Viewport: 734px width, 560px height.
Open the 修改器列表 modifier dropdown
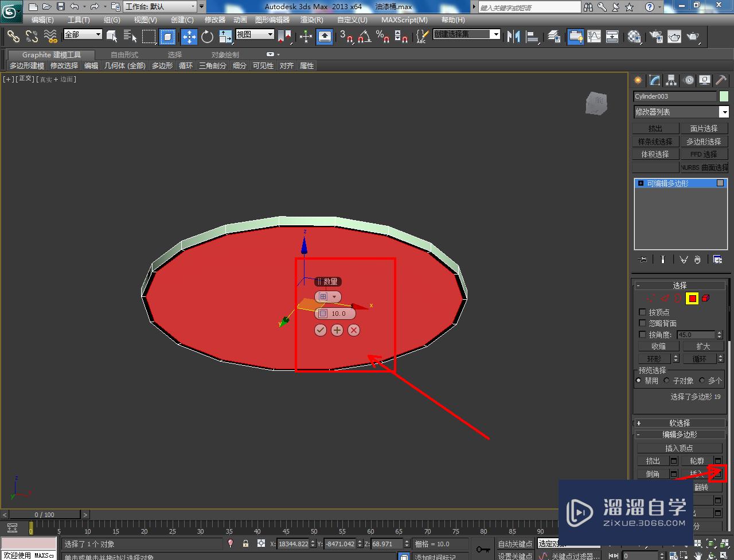tap(681, 112)
